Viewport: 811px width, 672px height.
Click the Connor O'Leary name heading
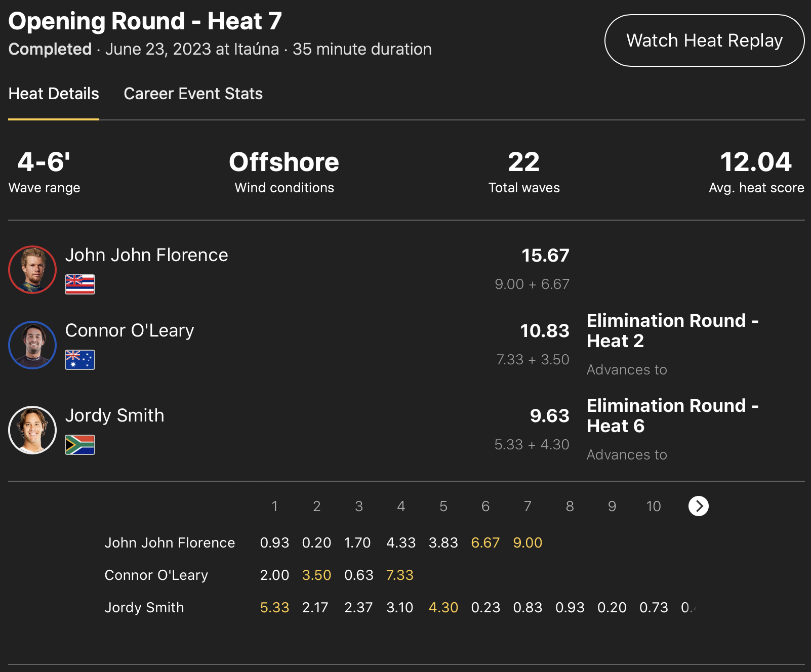click(130, 330)
